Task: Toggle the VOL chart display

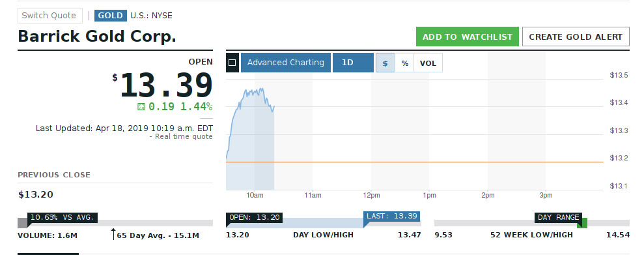Action: 428,63
